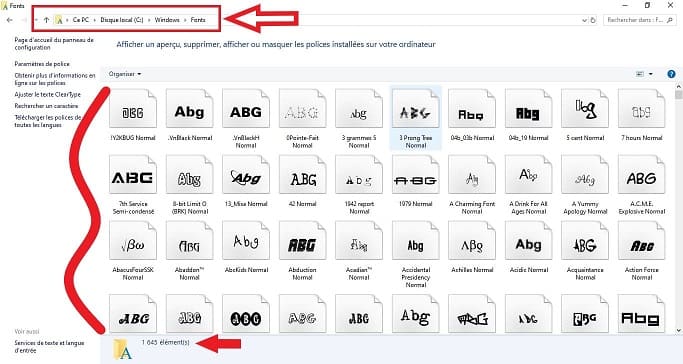The height and width of the screenshot is (364, 683).
Task: Select the Acquaintance Normal font icon
Action: coord(585,241)
